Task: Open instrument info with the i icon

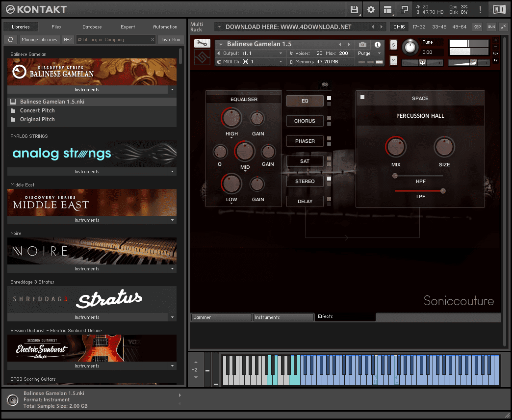Action: pos(377,44)
